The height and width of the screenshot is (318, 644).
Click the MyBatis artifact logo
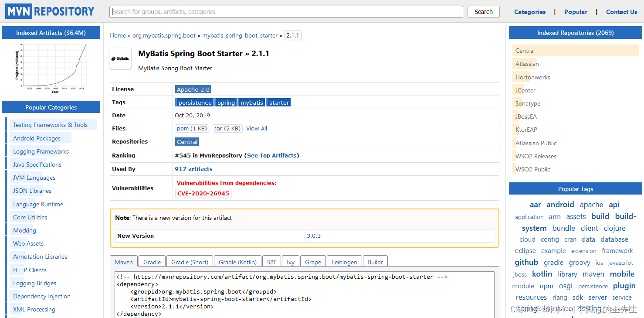coord(120,58)
